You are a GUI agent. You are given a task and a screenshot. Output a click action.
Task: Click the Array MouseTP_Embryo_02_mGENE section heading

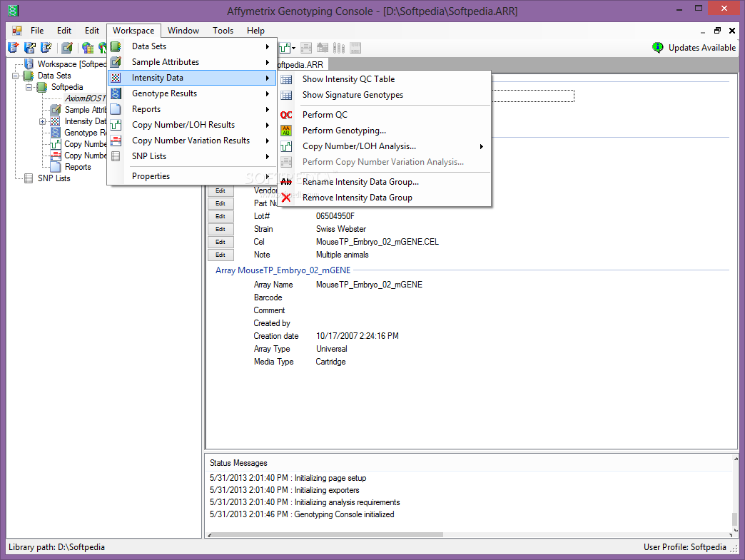click(x=283, y=270)
